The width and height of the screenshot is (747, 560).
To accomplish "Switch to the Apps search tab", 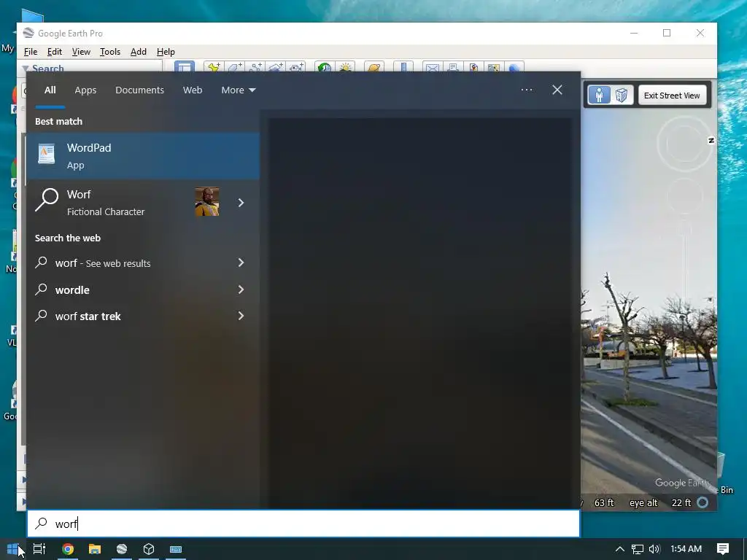I will 85,90.
